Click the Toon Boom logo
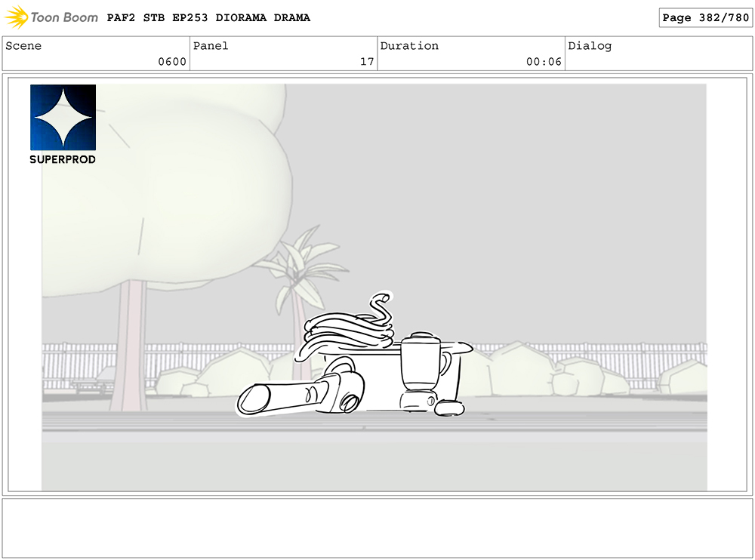 (51, 17)
